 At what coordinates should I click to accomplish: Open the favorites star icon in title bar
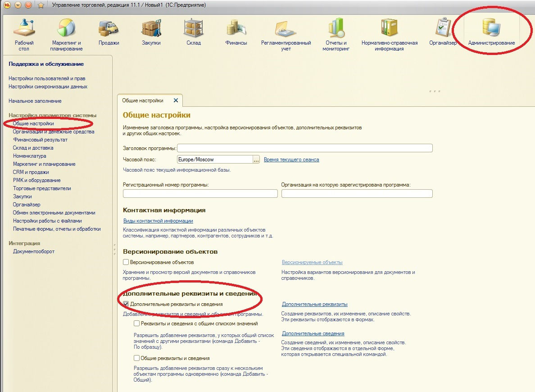click(41, 5)
